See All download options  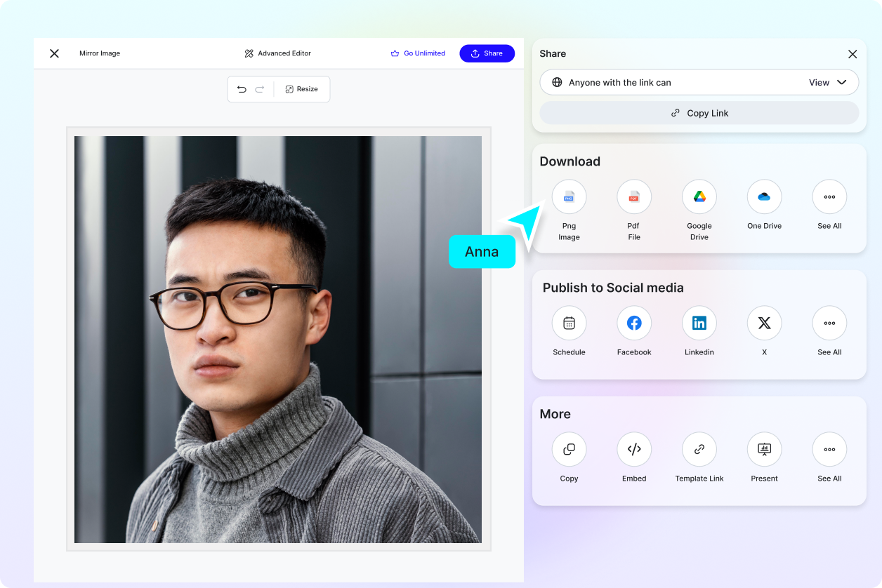click(x=829, y=196)
